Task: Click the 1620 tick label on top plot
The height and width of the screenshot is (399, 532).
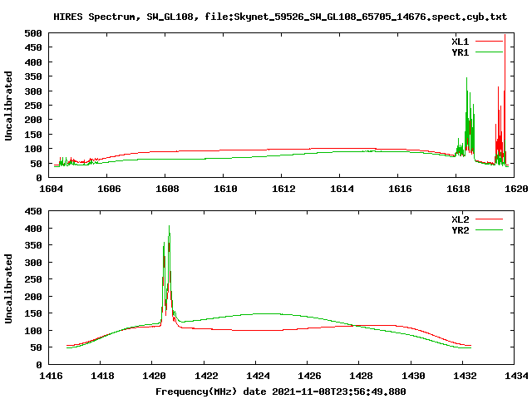Action: pyautogui.click(x=515, y=189)
